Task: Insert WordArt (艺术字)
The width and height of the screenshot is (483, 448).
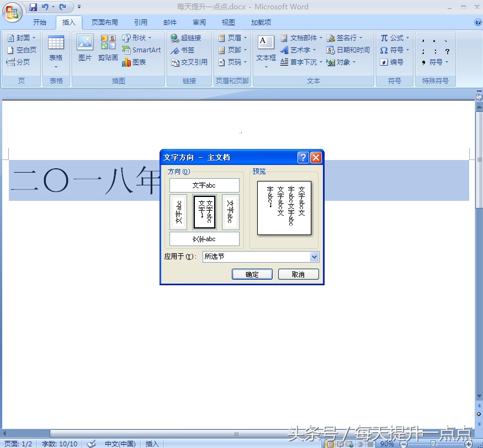Action: click(x=298, y=50)
